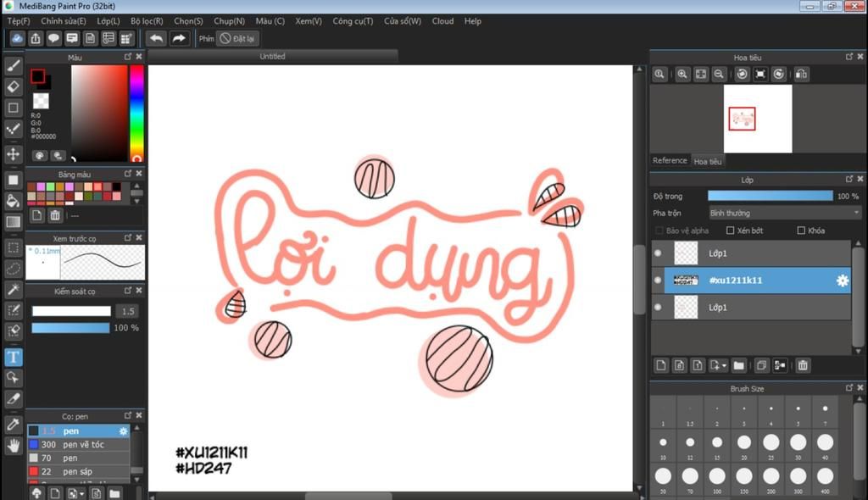
Task: Add a layer folder
Action: 738,365
